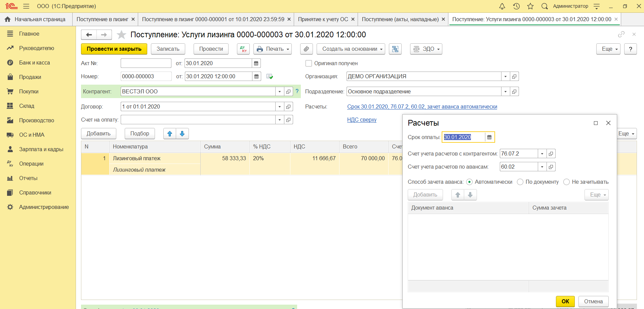Move row up with blue arrow
The height and width of the screenshot is (309, 644).
[x=170, y=134]
